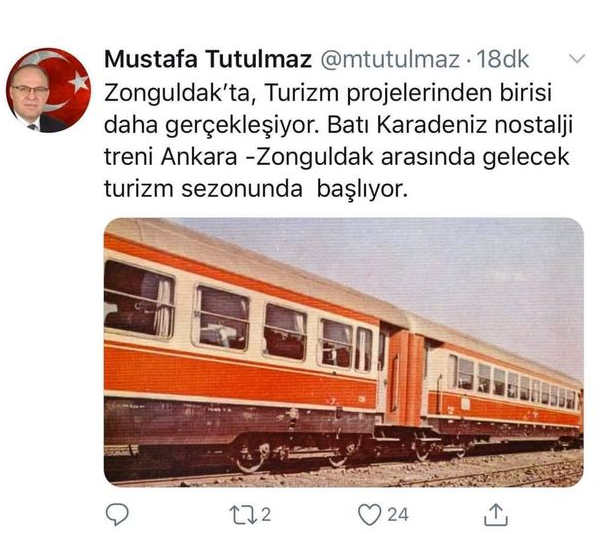Retweet this post using the arrows icon

coord(243,515)
